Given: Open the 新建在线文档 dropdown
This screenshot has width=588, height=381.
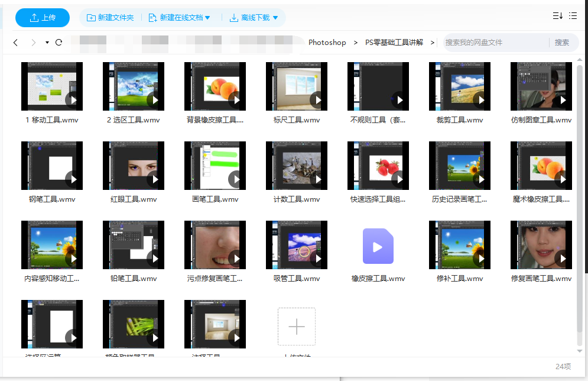Looking at the screenshot, I should pyautogui.click(x=179, y=18).
